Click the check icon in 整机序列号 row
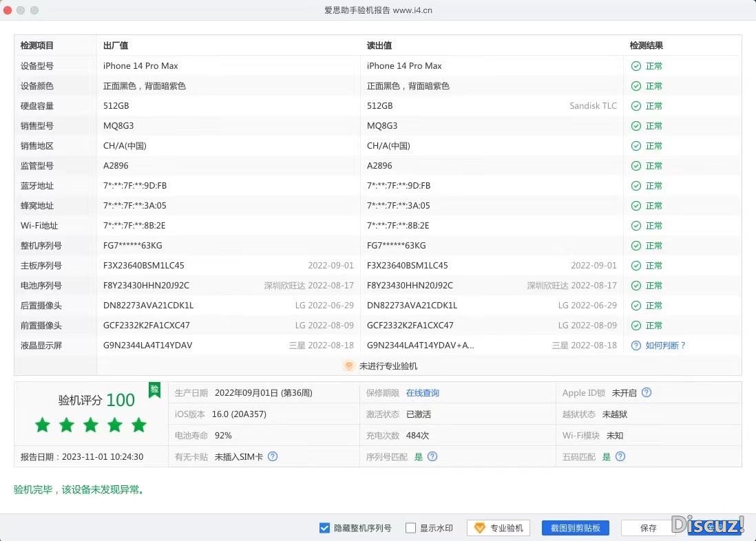This screenshot has height=541, width=756. pyautogui.click(x=636, y=246)
